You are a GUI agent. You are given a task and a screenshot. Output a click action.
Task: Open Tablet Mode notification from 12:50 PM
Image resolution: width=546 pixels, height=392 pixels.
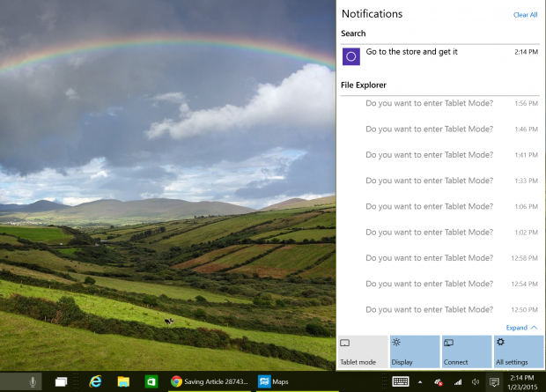440,309
